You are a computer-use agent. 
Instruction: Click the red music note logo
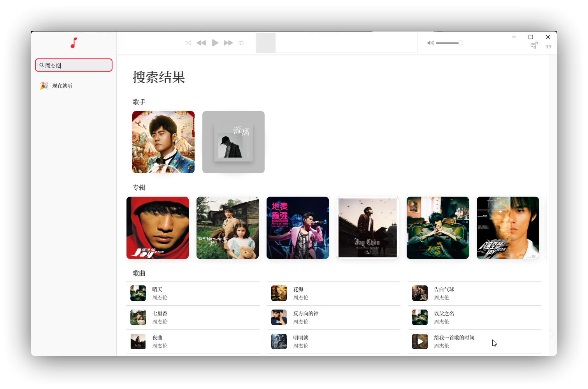pos(74,43)
